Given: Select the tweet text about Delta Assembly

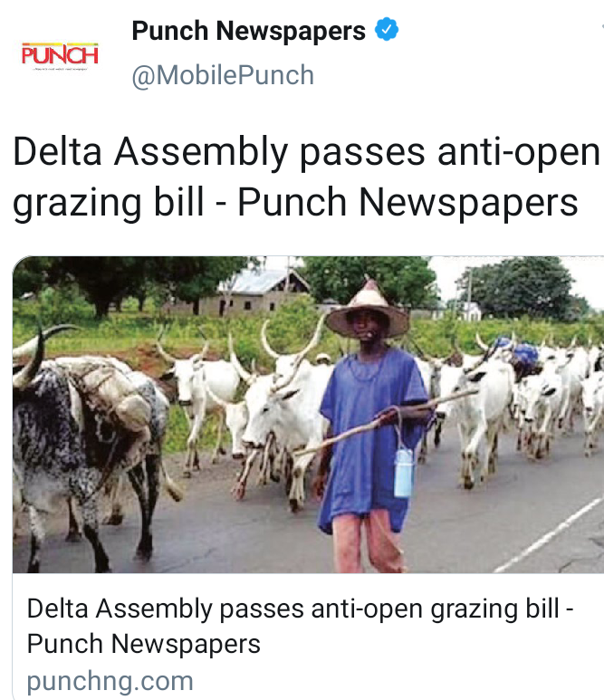Looking at the screenshot, I should pos(306,177).
